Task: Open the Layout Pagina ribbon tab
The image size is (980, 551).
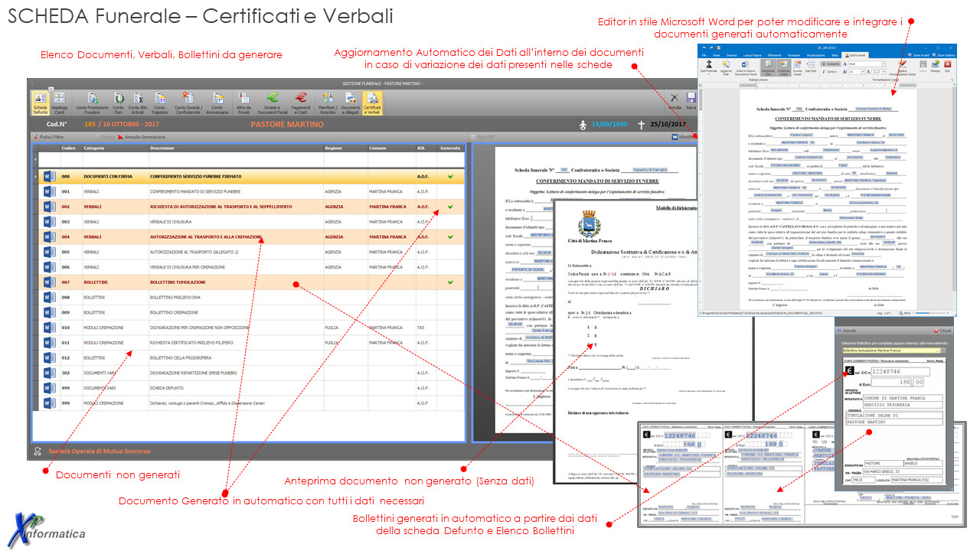Action: click(x=752, y=55)
